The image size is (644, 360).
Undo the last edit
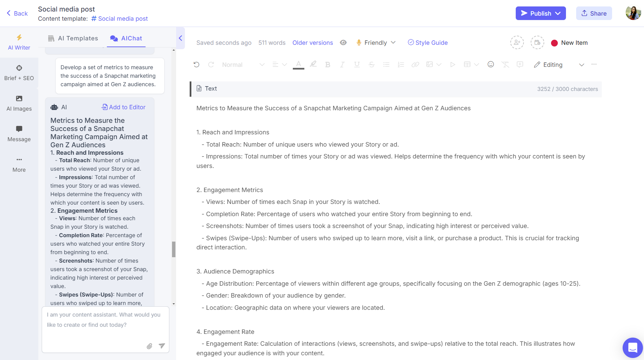[196, 64]
